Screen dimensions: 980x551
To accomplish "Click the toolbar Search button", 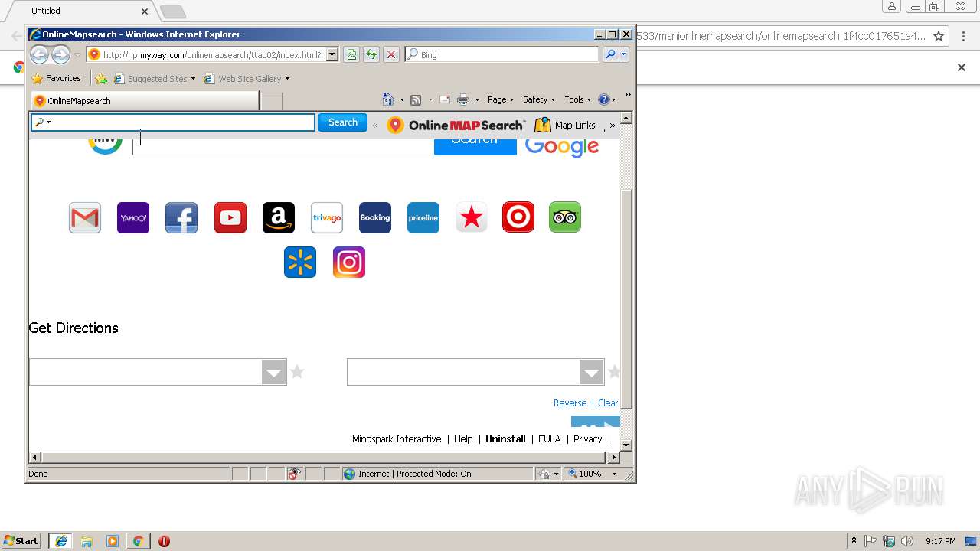I will coord(343,122).
